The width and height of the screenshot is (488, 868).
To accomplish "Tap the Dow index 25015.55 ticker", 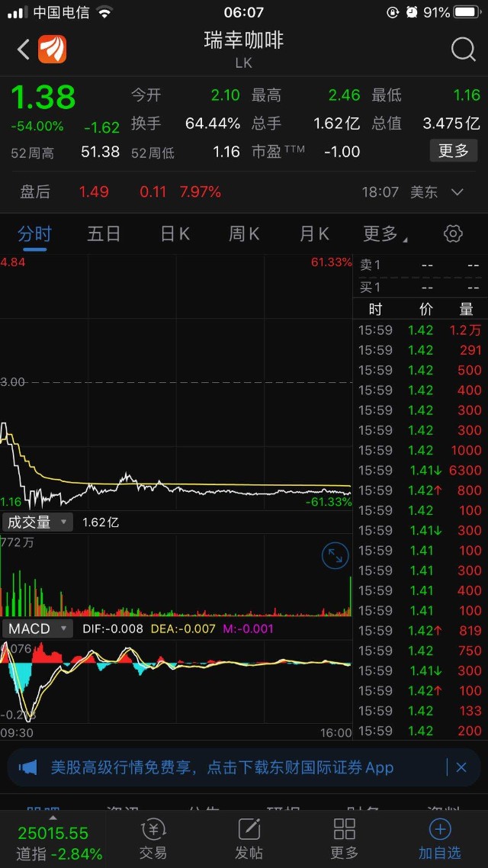I will coord(53,833).
